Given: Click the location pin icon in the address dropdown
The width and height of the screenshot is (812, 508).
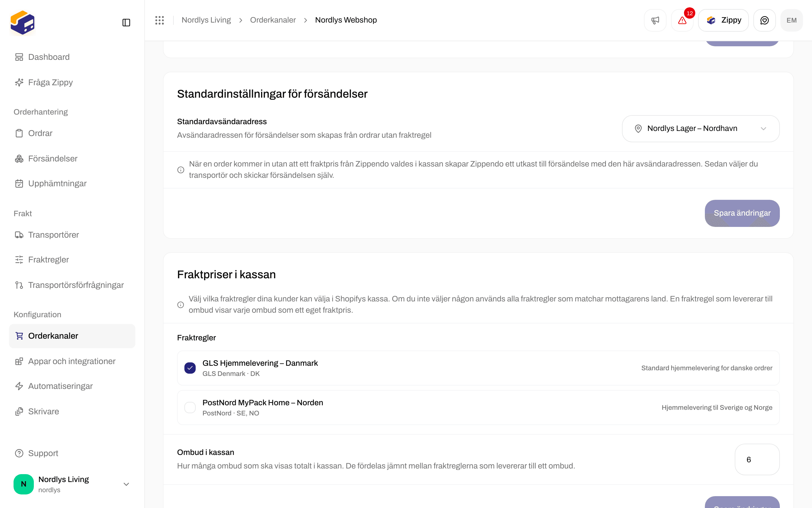Looking at the screenshot, I should point(638,129).
